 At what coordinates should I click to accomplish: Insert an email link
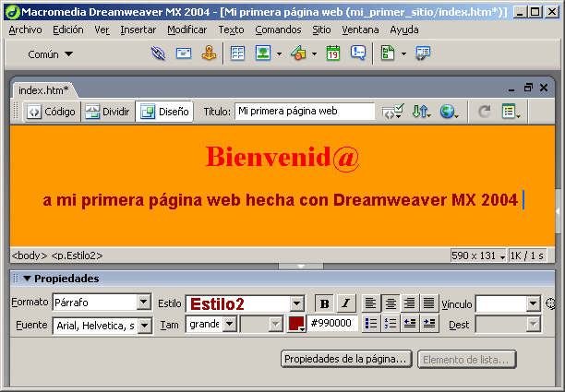pos(184,53)
